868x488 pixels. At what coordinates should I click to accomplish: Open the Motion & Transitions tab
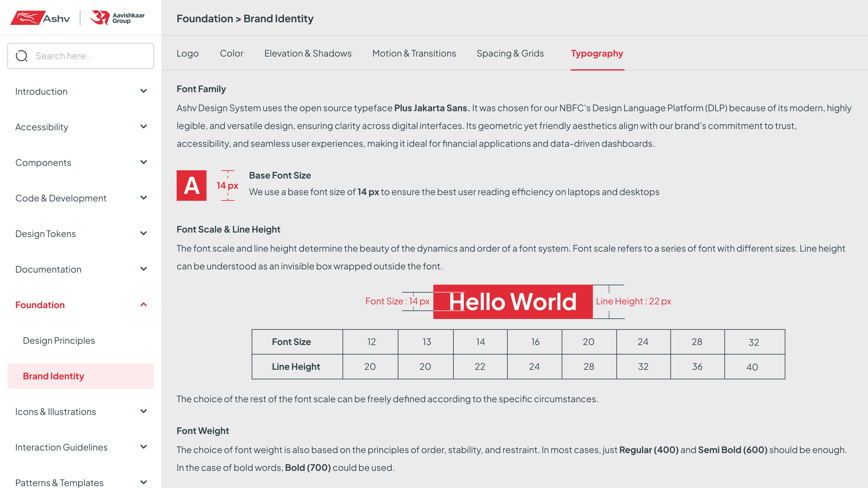[x=414, y=53]
